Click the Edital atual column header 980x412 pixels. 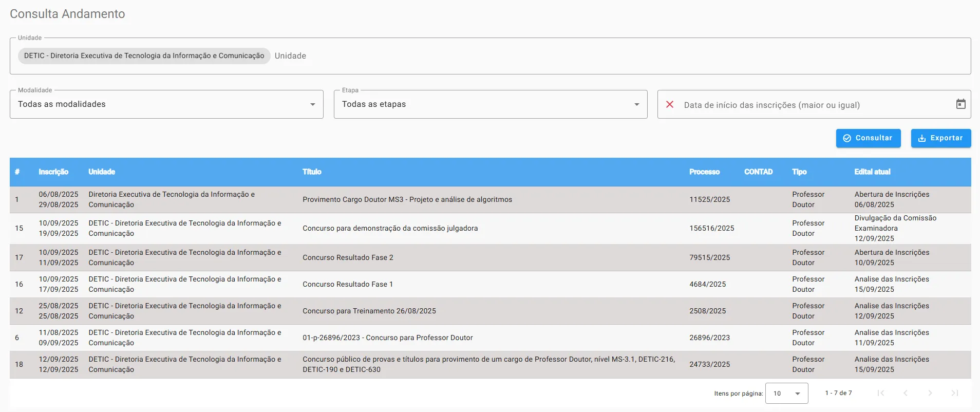click(872, 172)
